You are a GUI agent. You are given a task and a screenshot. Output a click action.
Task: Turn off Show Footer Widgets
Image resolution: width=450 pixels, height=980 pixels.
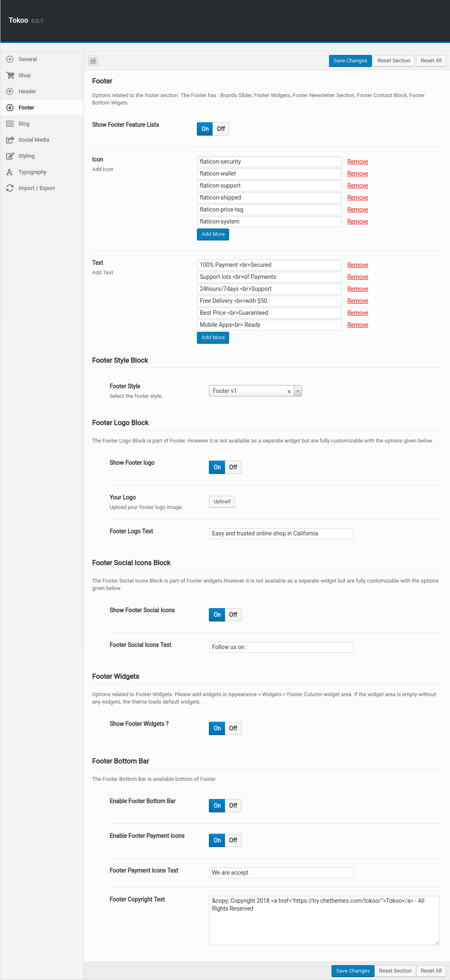233,728
